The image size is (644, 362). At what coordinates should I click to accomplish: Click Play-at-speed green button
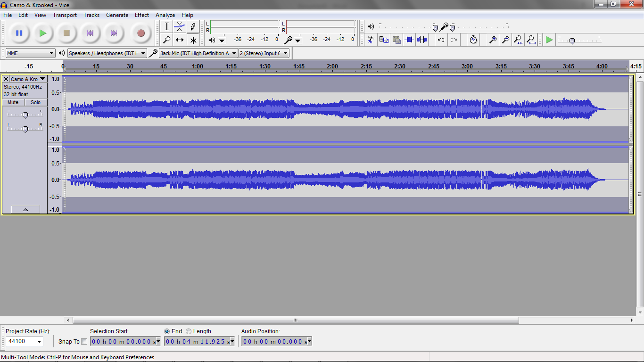coord(549,40)
